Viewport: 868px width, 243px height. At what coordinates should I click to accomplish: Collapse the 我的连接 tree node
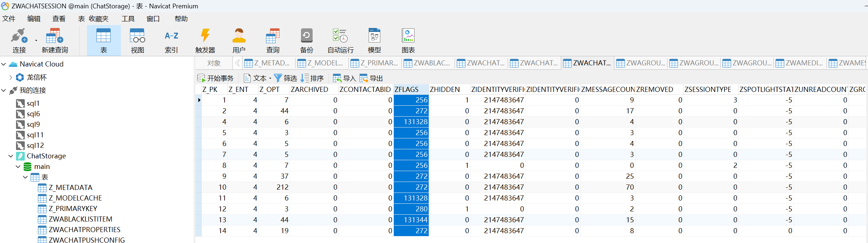4,90
